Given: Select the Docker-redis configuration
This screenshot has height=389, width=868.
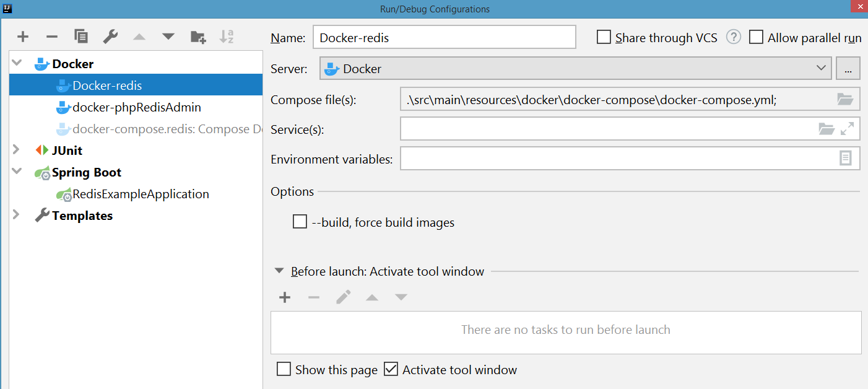Looking at the screenshot, I should point(136,85).
